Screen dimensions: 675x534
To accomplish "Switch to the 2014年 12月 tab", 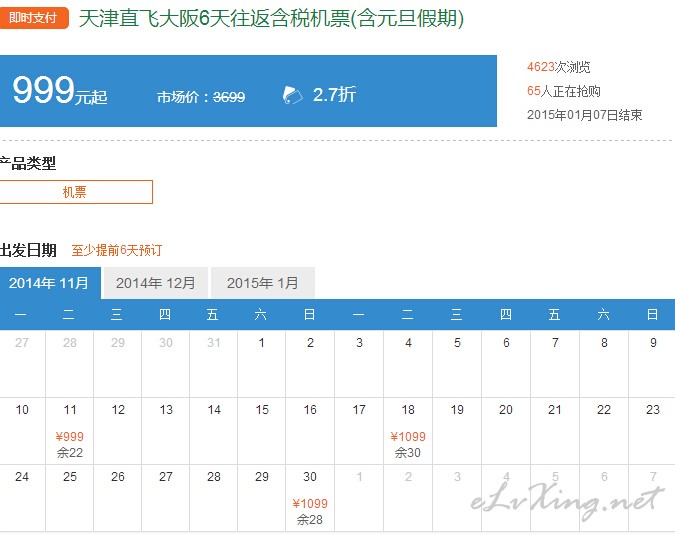I will 156,283.
